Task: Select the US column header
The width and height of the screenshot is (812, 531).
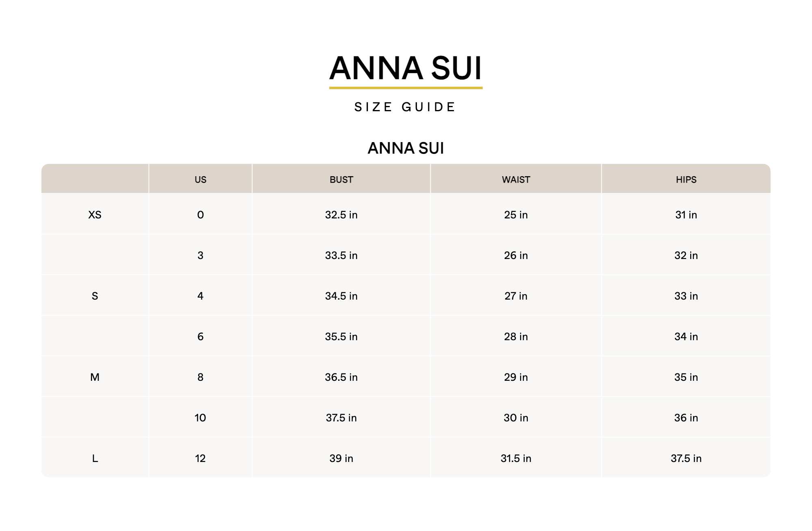Action: (x=201, y=179)
